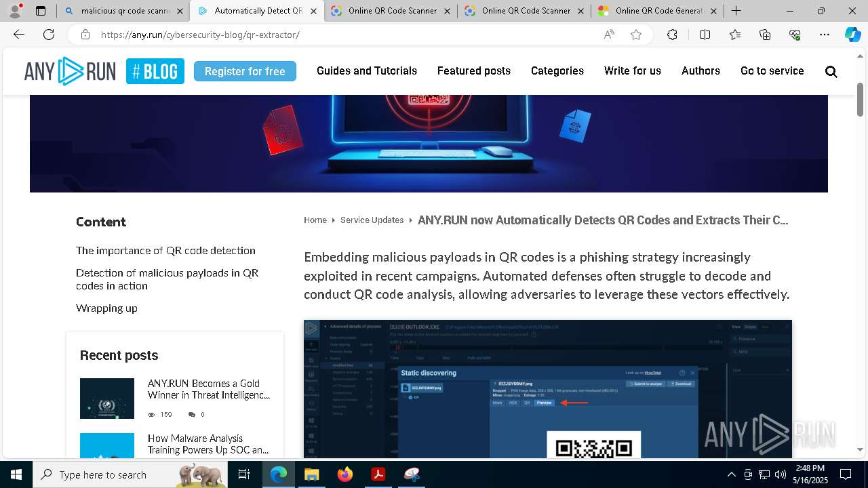Open the volume control in tray
The width and height of the screenshot is (868, 488).
pos(780,474)
